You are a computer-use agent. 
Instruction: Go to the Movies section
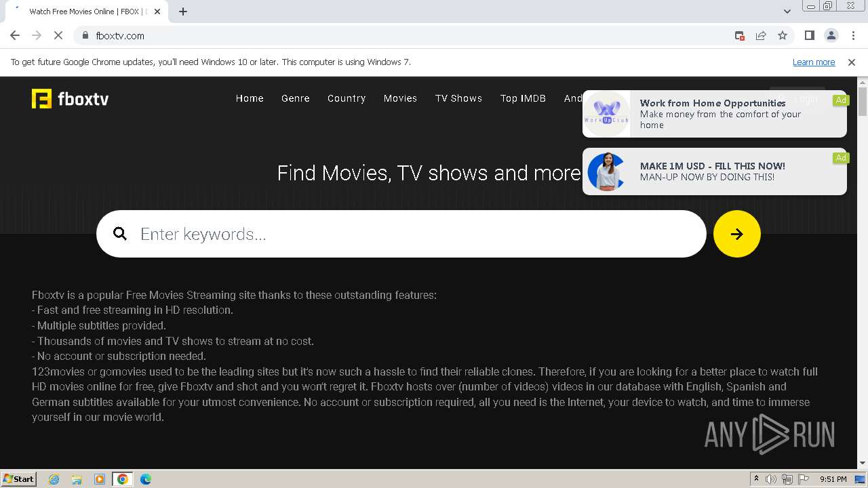400,98
